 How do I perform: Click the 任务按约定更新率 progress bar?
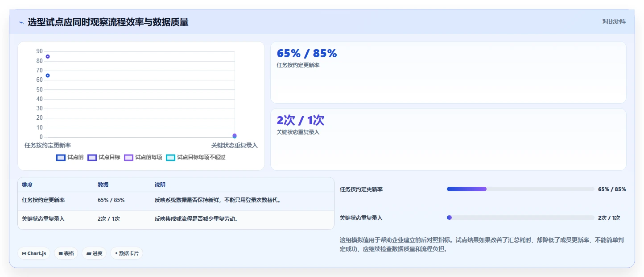click(x=520, y=189)
